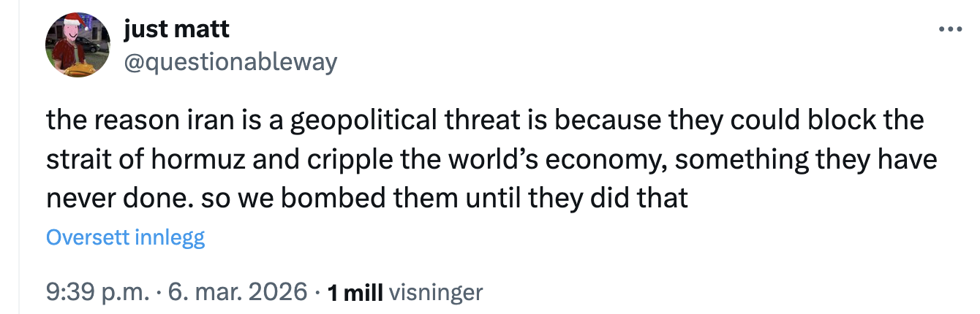
Task: Click the word 'visninger' after the count
Action: (x=437, y=293)
